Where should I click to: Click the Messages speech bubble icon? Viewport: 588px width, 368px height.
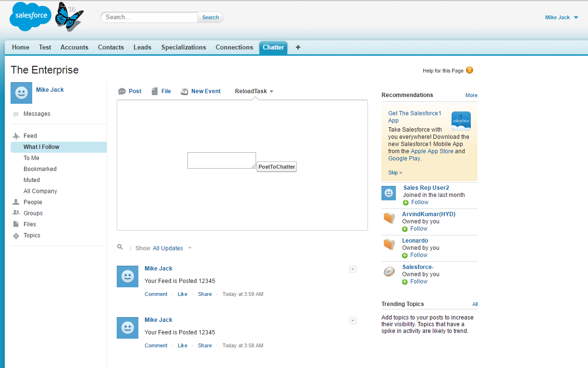(16, 114)
